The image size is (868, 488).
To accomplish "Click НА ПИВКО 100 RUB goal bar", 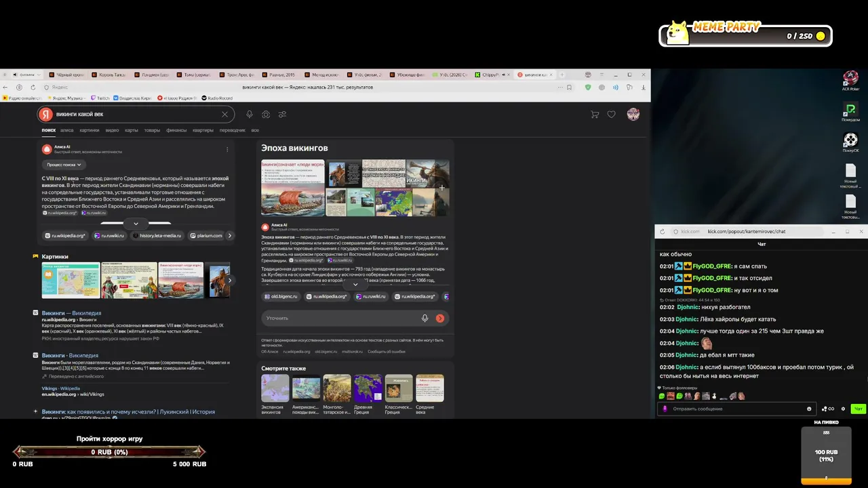I will 826,456.
